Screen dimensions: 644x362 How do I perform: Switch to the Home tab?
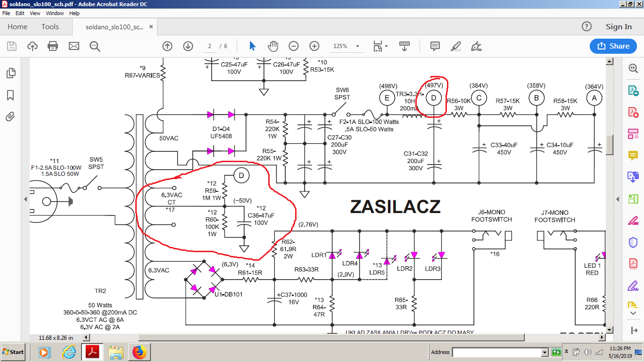click(17, 27)
